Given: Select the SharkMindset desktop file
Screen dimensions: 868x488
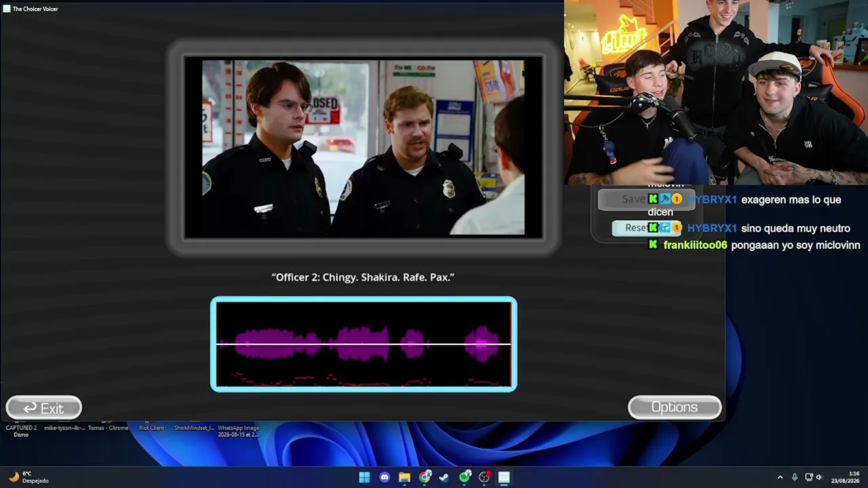Looking at the screenshot, I should (194, 428).
